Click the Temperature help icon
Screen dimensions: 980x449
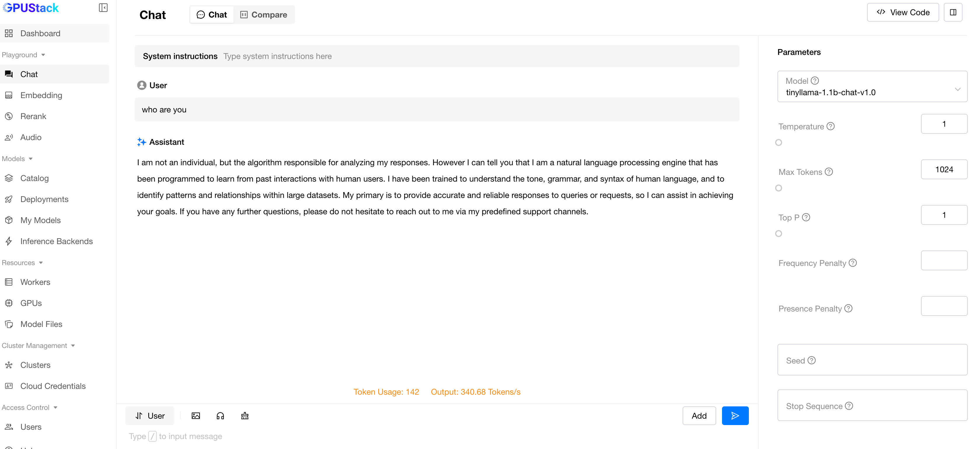pyautogui.click(x=831, y=126)
